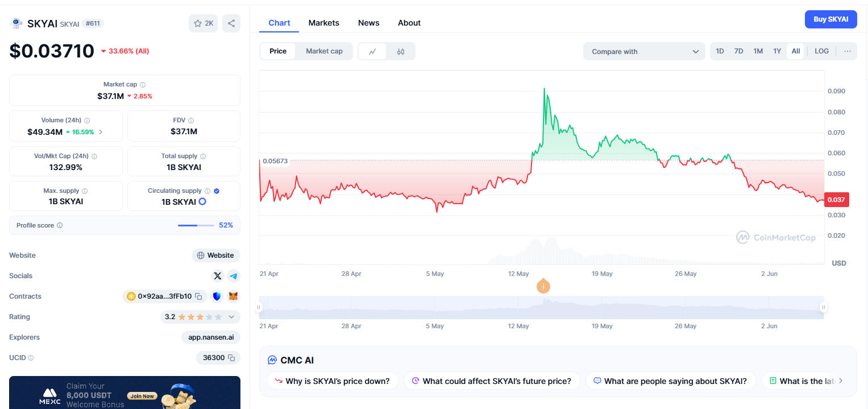Click Max. supply info icon

coord(85,191)
